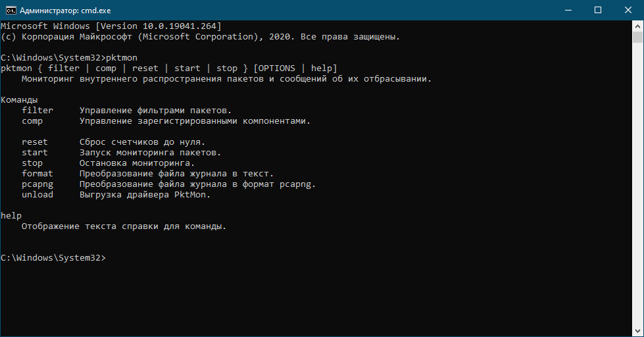The width and height of the screenshot is (644, 337).
Task: Click the scrollbar down arrow
Action: coord(637,331)
